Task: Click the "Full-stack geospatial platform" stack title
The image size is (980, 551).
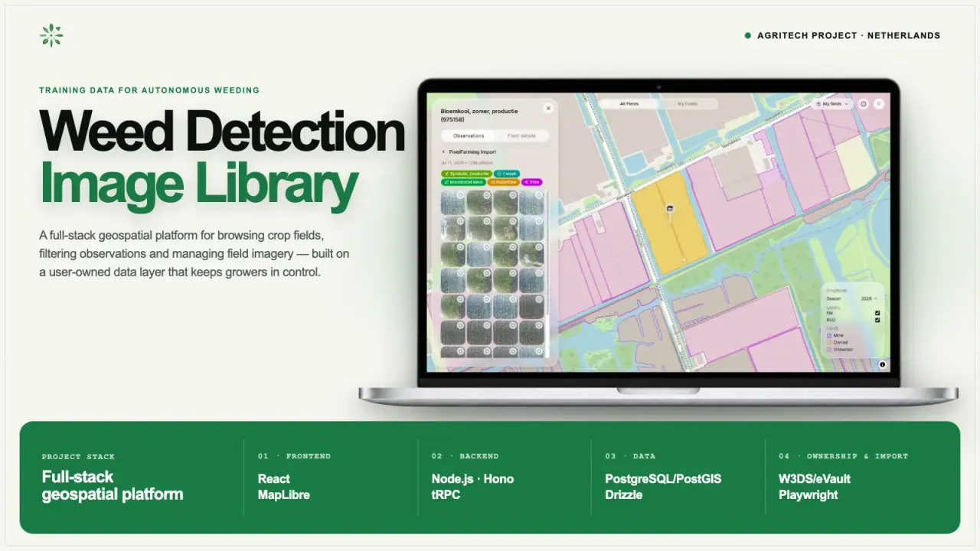Action: [113, 486]
